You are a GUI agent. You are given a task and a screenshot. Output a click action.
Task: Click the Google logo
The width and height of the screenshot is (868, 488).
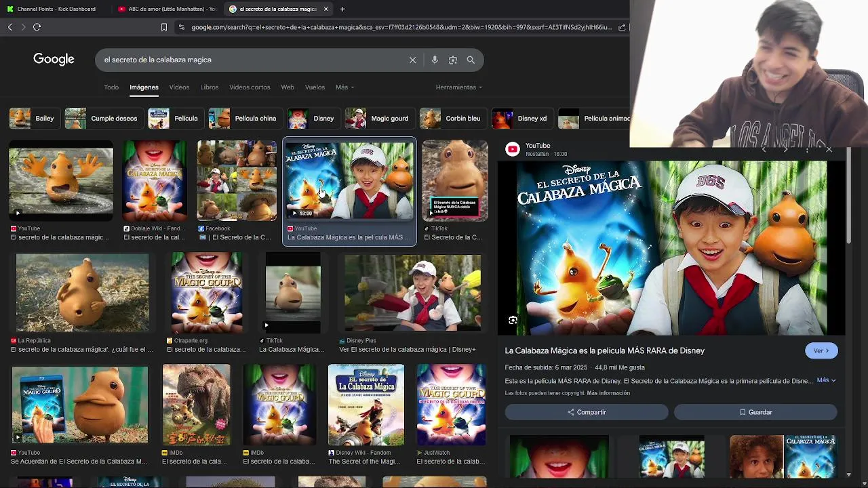point(54,60)
